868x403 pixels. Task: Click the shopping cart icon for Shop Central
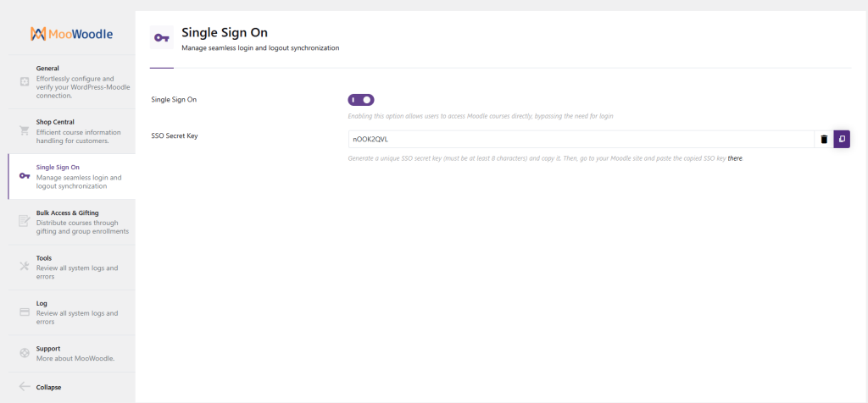25,131
